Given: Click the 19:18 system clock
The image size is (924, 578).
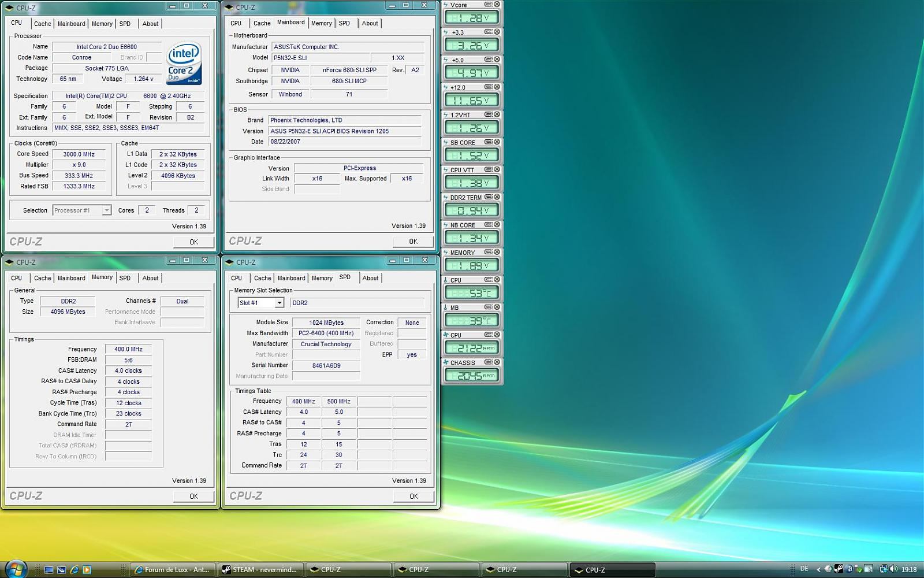Looking at the screenshot, I should (x=909, y=569).
